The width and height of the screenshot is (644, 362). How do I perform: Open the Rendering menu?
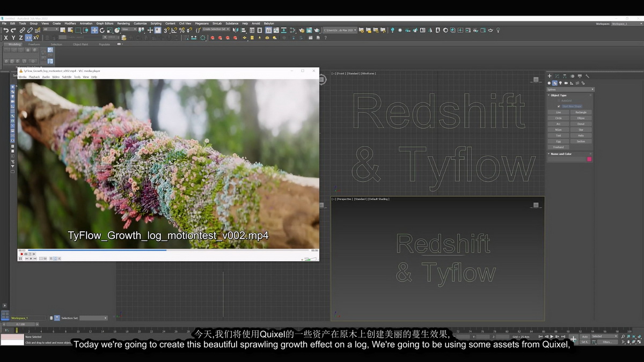click(123, 24)
